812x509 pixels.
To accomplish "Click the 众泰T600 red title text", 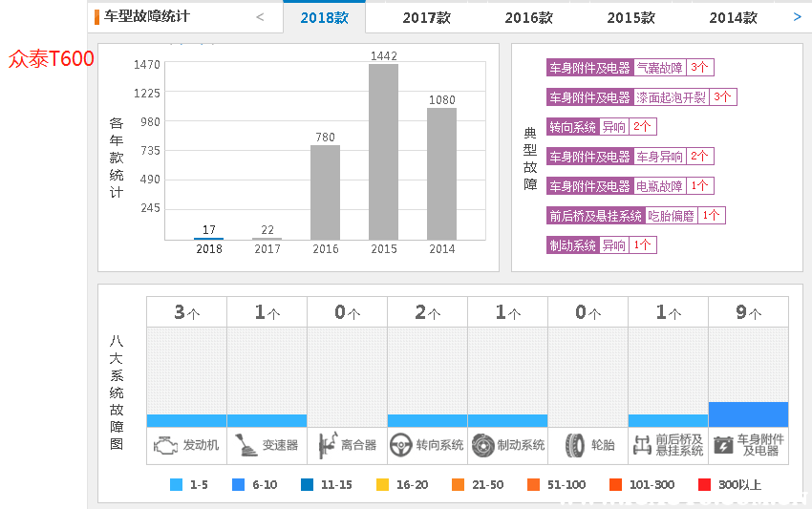I will point(51,59).
